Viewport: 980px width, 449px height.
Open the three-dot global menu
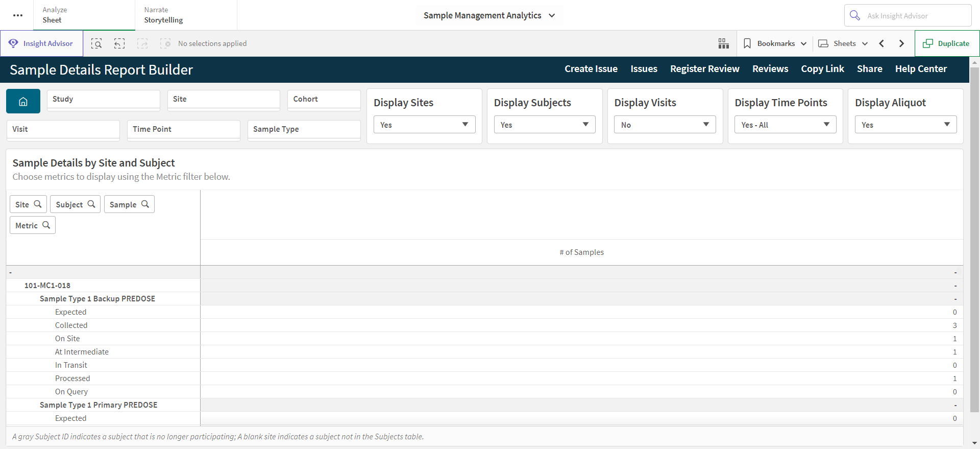click(18, 15)
